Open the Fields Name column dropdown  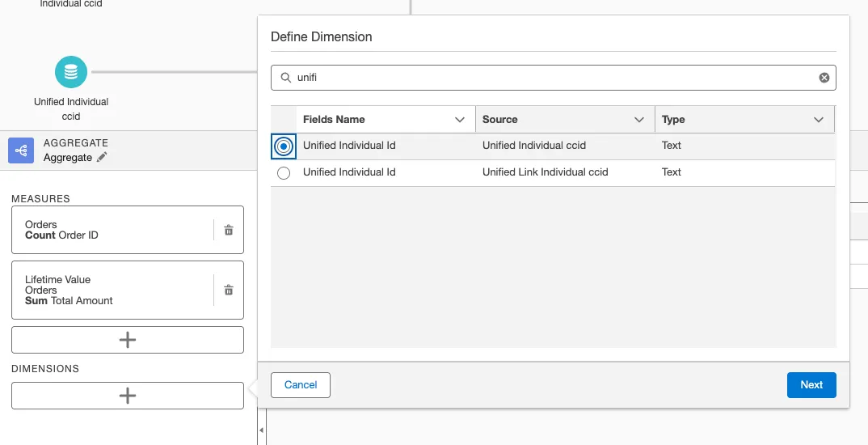pyautogui.click(x=460, y=120)
